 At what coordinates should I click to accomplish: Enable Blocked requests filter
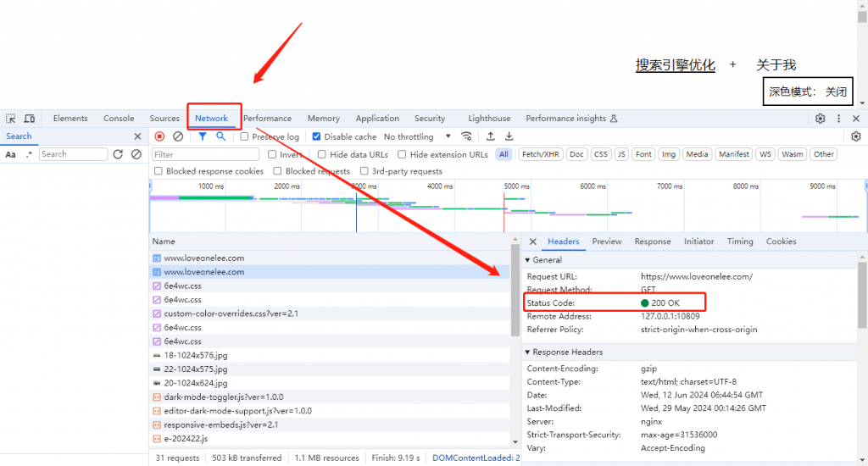[x=277, y=171]
